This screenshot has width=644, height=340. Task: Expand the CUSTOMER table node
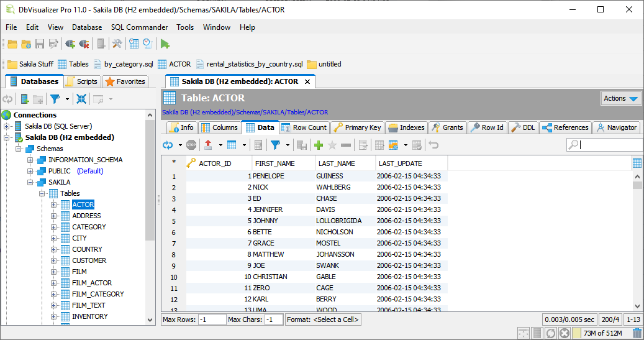53,260
